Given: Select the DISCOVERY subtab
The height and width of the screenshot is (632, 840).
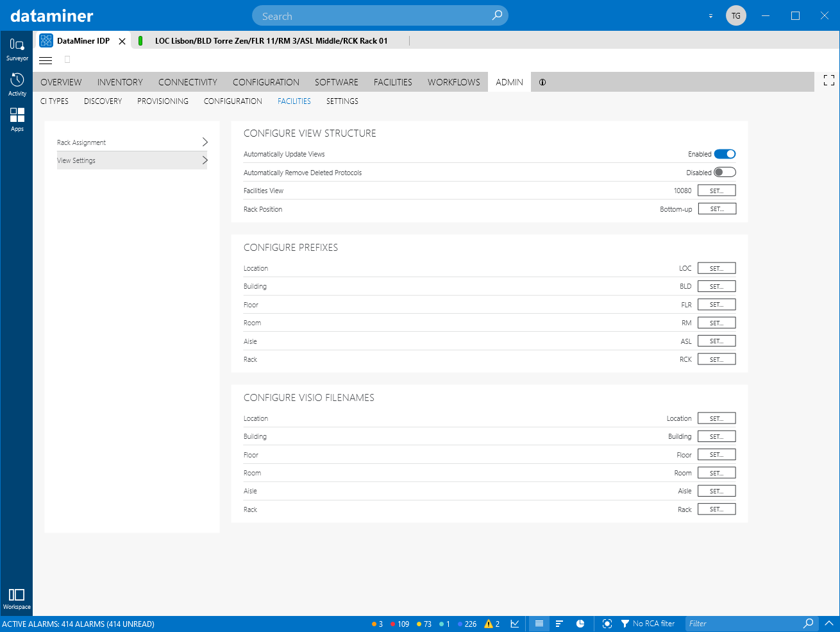Looking at the screenshot, I should 103,101.
